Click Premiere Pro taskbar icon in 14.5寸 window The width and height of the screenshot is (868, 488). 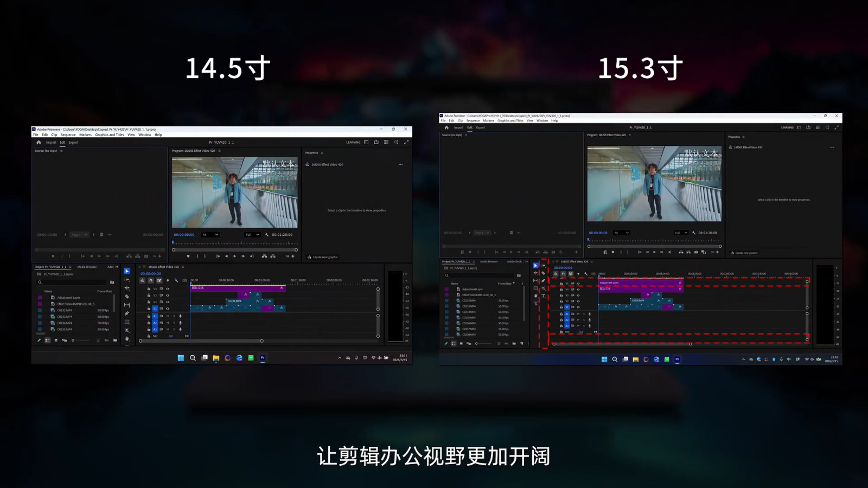(263, 358)
